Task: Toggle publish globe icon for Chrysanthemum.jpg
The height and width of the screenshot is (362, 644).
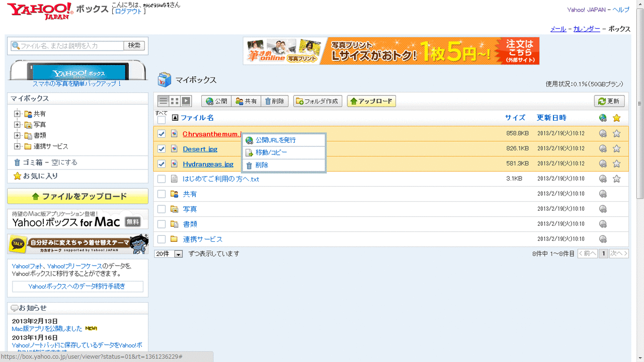Action: coord(603,134)
